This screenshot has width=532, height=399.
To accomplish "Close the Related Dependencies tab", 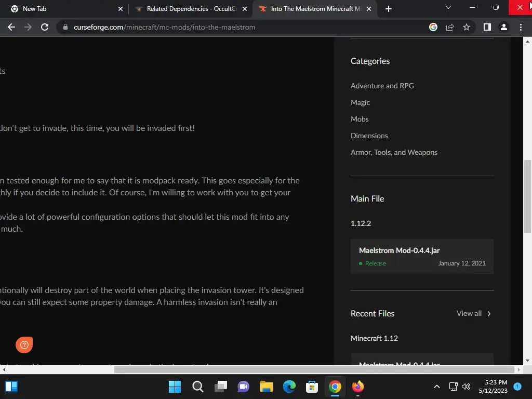I will 245,9.
